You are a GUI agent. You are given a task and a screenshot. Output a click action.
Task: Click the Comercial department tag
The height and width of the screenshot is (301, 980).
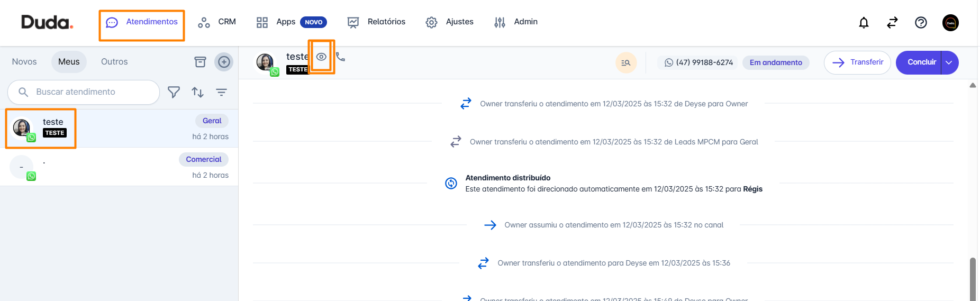tap(204, 159)
